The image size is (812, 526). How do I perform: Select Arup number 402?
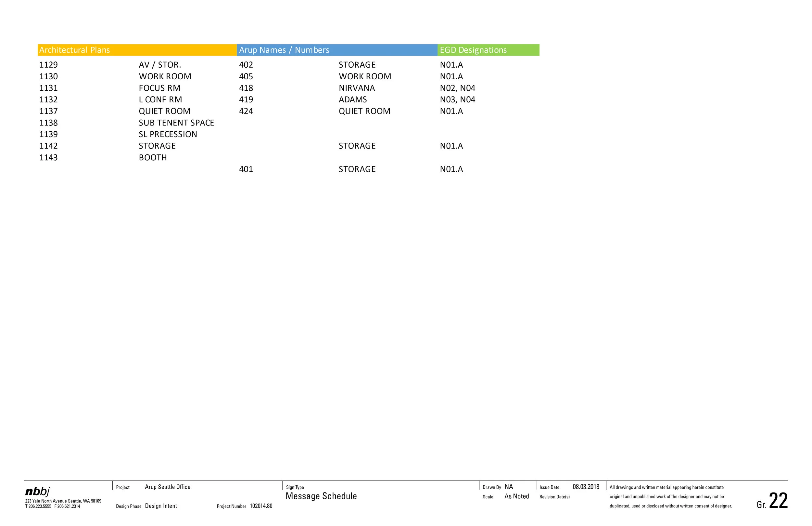pyautogui.click(x=246, y=65)
